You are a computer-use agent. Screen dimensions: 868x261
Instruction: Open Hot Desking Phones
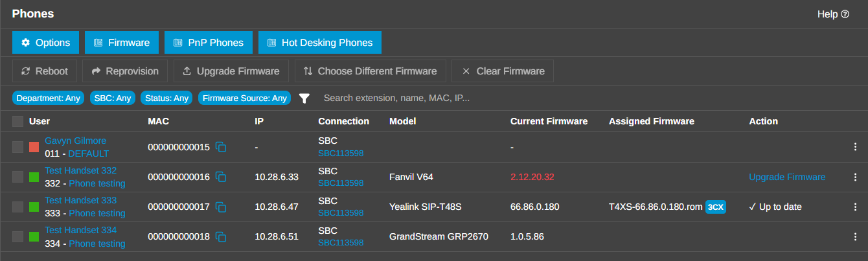320,43
